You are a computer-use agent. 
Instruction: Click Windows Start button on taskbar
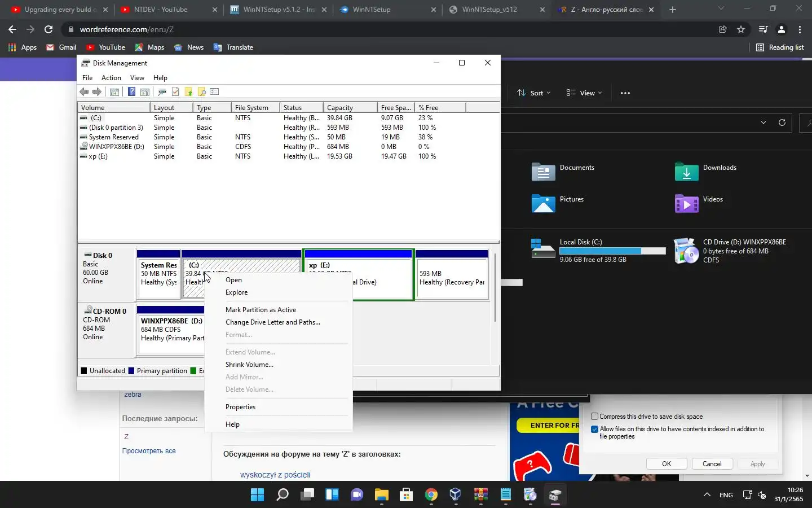257,495
